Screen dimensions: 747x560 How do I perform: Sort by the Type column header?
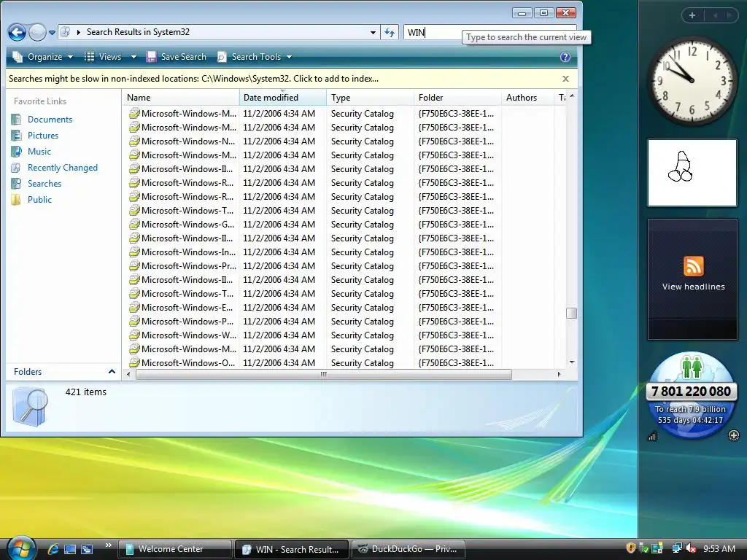tap(370, 97)
